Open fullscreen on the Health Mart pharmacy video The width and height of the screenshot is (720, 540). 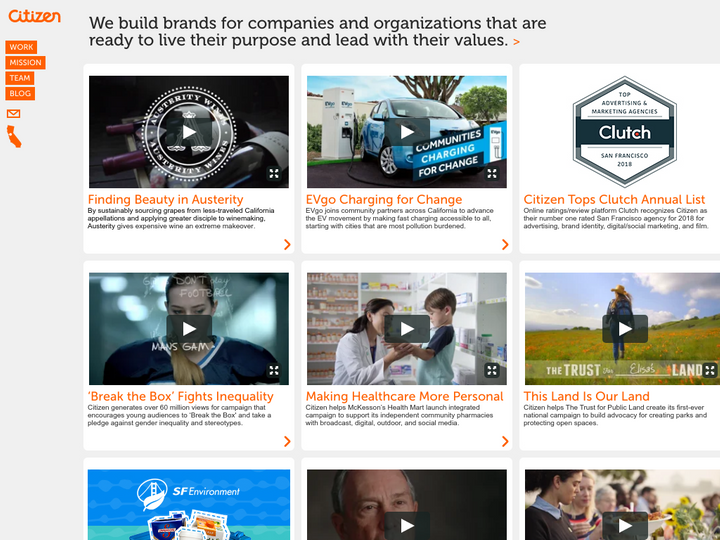tap(492, 370)
